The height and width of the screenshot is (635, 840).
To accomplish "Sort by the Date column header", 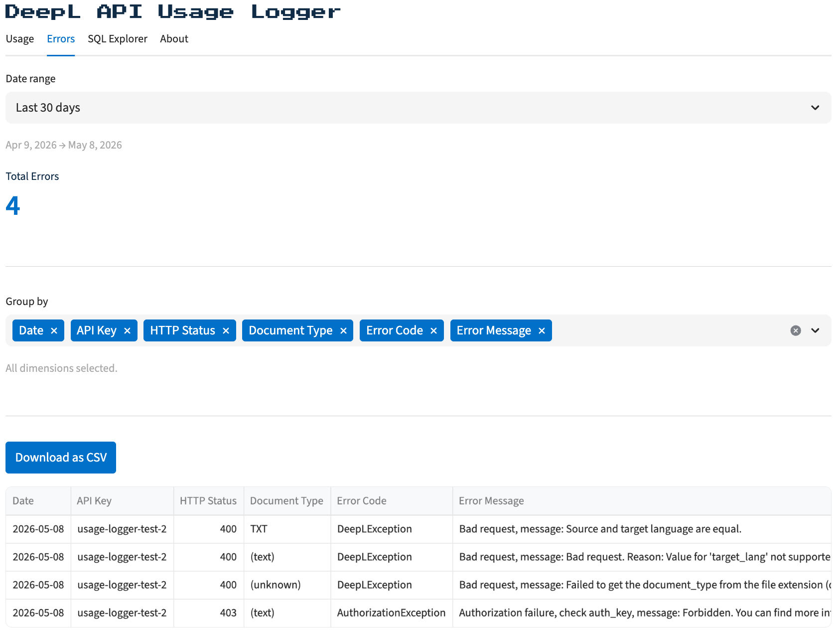I will pyautogui.click(x=38, y=501).
